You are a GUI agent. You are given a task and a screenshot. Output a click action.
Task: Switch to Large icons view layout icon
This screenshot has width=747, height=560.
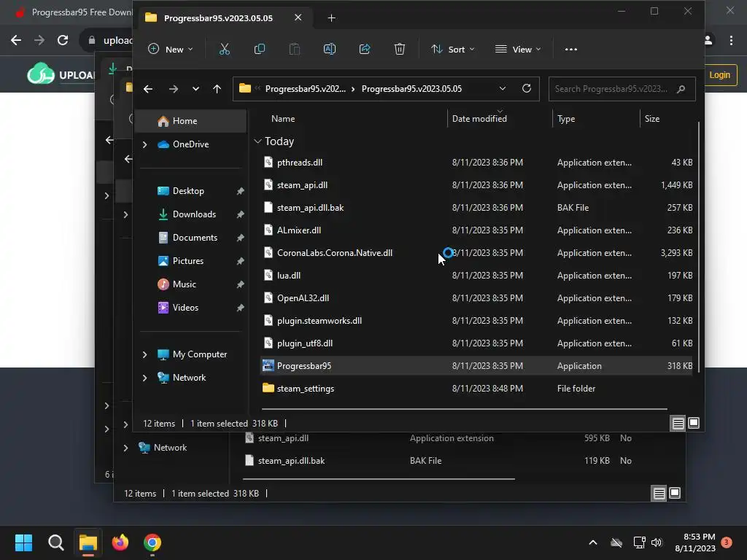(694, 423)
